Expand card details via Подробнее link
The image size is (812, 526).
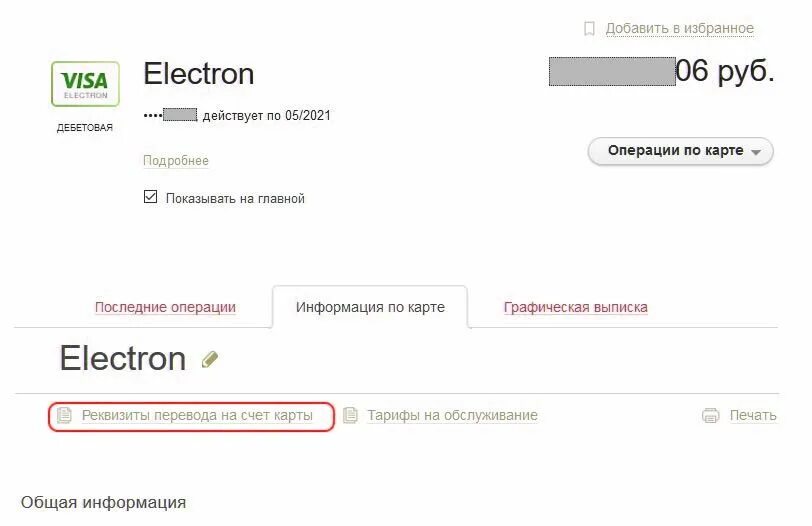[x=176, y=160]
